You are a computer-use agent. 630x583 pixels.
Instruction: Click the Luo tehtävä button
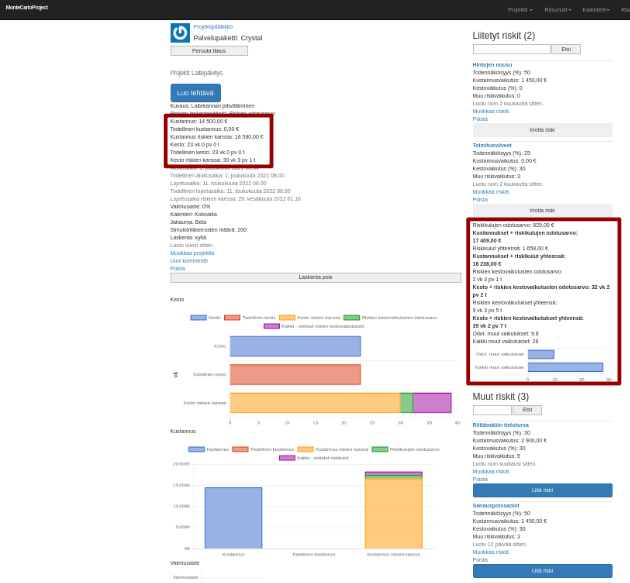195,93
